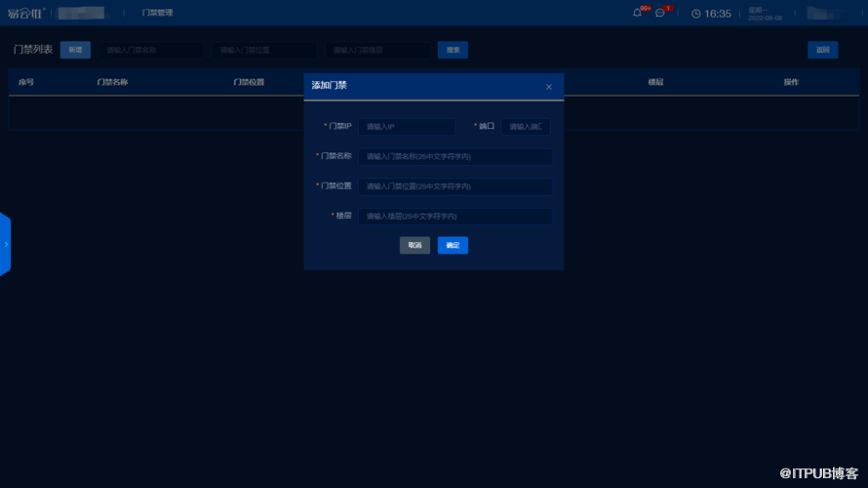The height and width of the screenshot is (488, 868).
Task: Focus the 门禁IP input field
Action: (x=407, y=127)
